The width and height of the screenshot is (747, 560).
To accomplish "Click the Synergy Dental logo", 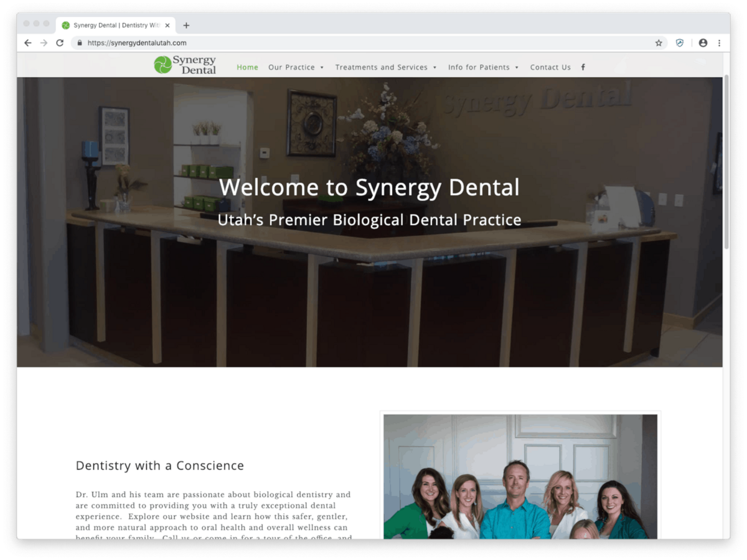I will pos(185,65).
